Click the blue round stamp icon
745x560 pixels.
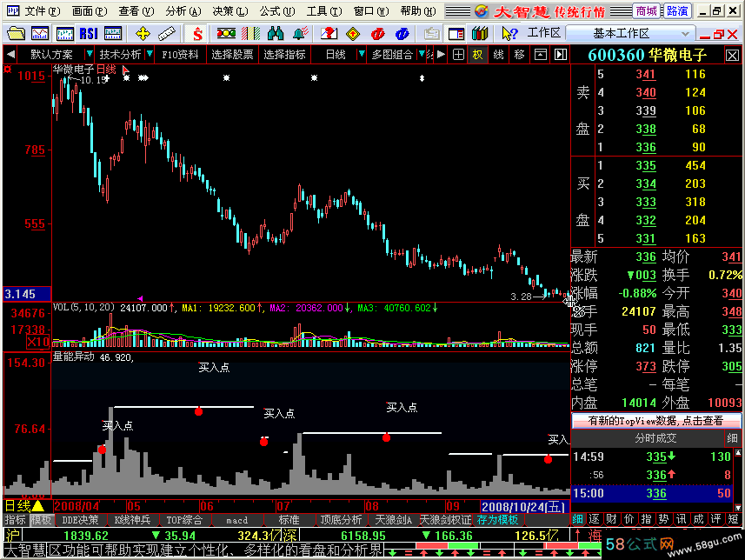pyautogui.click(x=402, y=34)
